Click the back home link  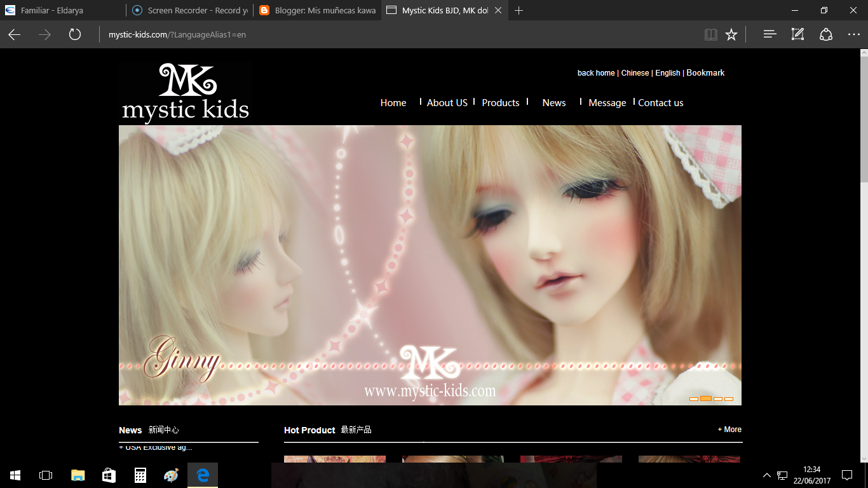[595, 72]
